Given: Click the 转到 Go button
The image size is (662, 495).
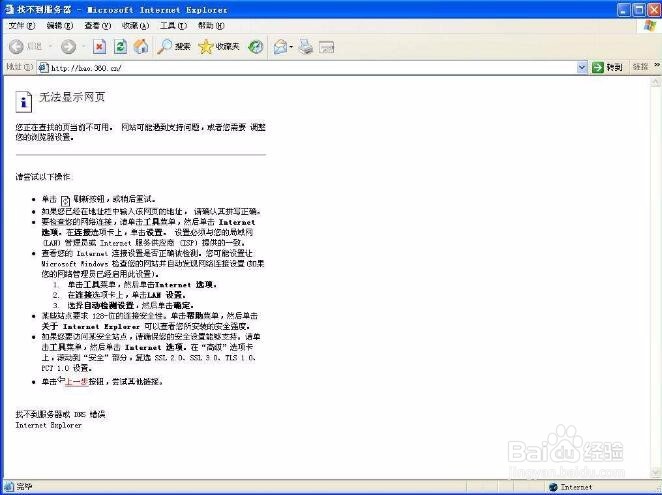Looking at the screenshot, I should point(607,67).
